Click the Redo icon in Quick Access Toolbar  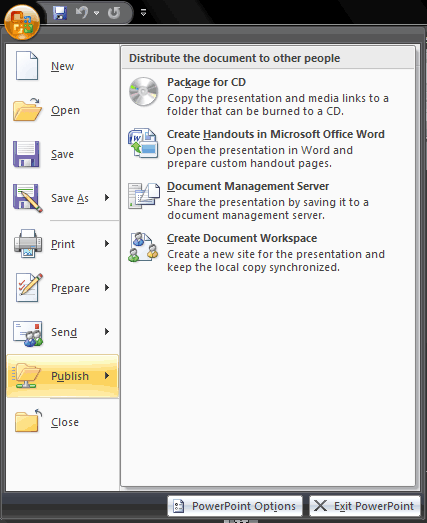click(114, 13)
